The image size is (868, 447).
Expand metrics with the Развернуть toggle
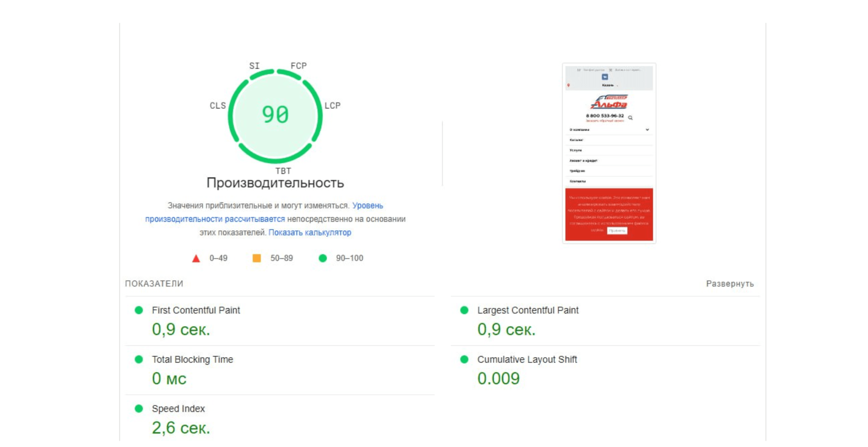pos(730,284)
